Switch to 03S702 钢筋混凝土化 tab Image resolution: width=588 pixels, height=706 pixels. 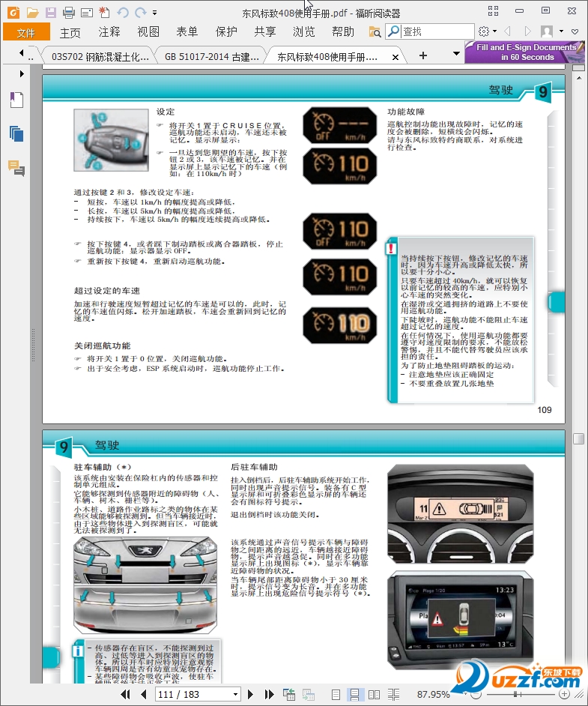tap(100, 57)
